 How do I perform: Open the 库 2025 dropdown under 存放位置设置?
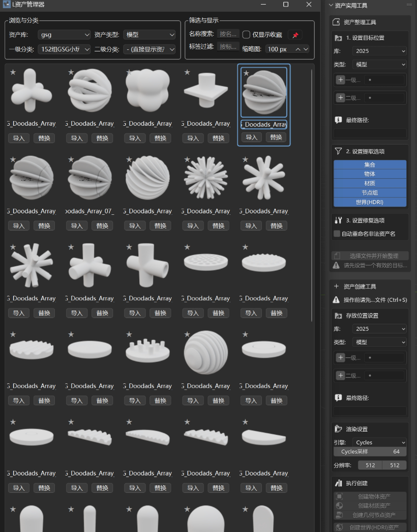coord(379,329)
